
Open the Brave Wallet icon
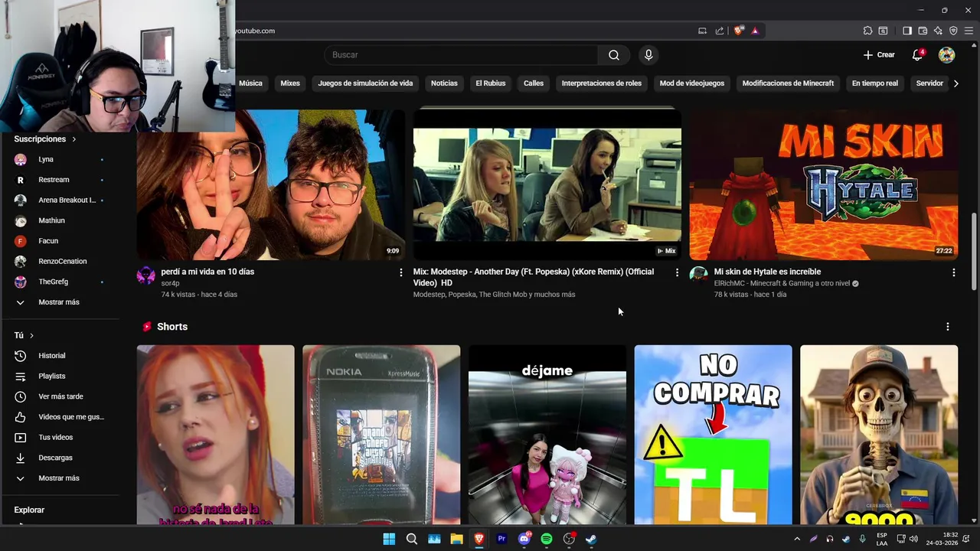[923, 31]
